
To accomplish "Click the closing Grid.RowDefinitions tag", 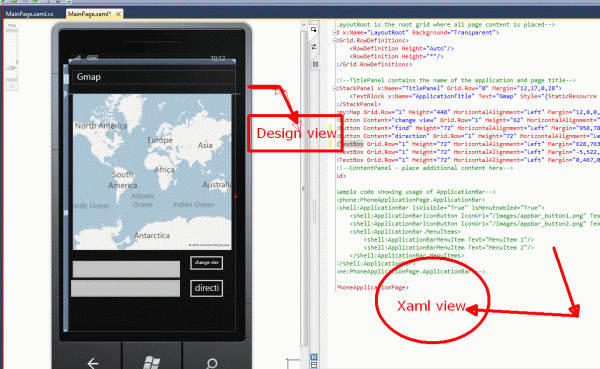I will point(374,64).
